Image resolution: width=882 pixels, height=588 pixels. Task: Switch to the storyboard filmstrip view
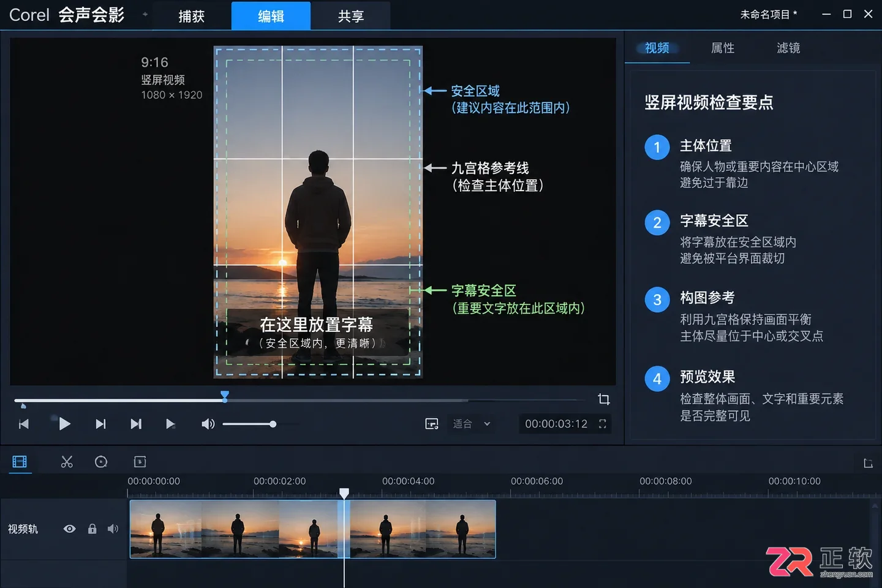click(x=20, y=462)
